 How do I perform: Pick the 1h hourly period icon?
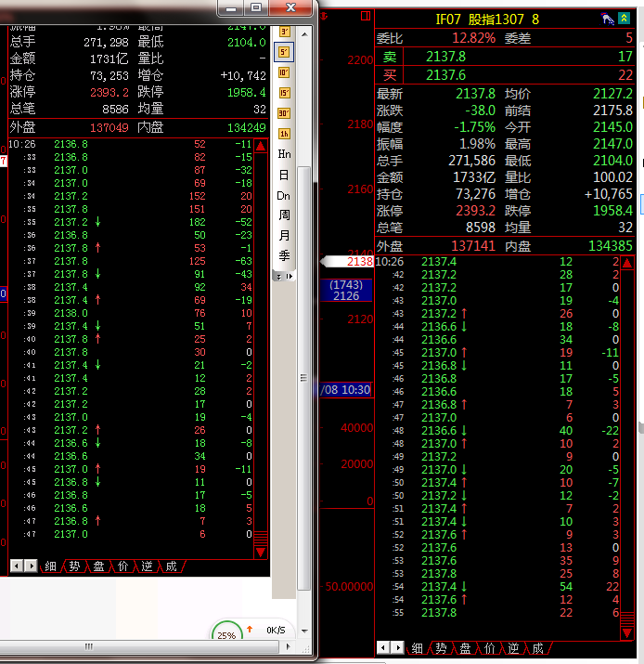click(284, 134)
